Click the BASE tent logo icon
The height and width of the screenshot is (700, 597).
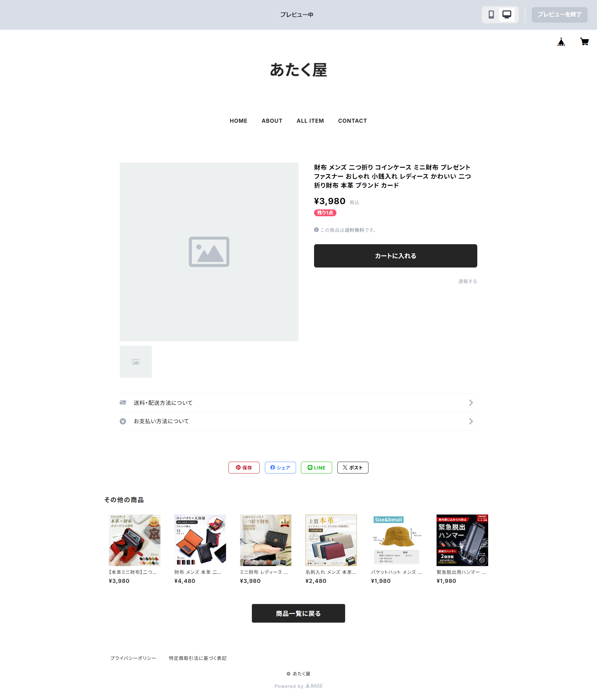pos(561,42)
